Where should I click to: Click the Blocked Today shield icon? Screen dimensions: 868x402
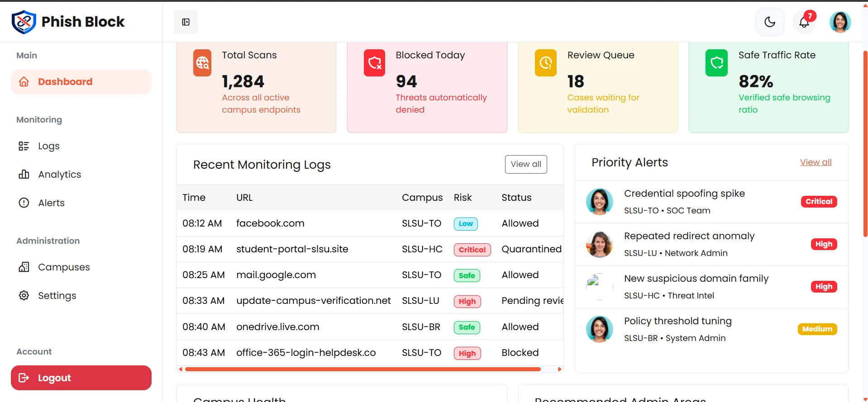[374, 63]
